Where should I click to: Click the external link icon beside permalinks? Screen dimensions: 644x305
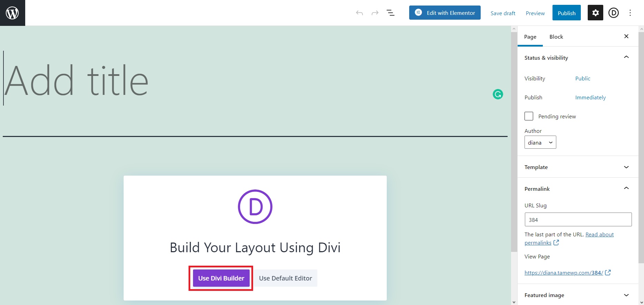(x=556, y=243)
